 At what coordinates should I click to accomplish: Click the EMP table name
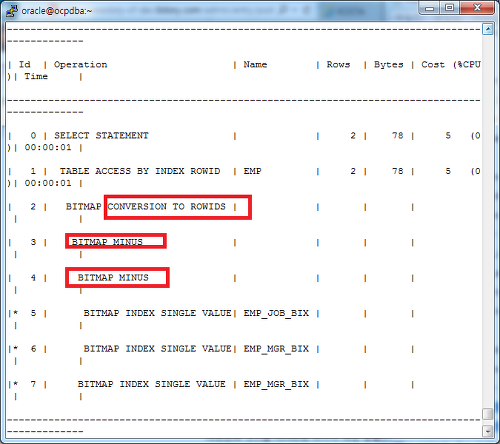tap(252, 171)
